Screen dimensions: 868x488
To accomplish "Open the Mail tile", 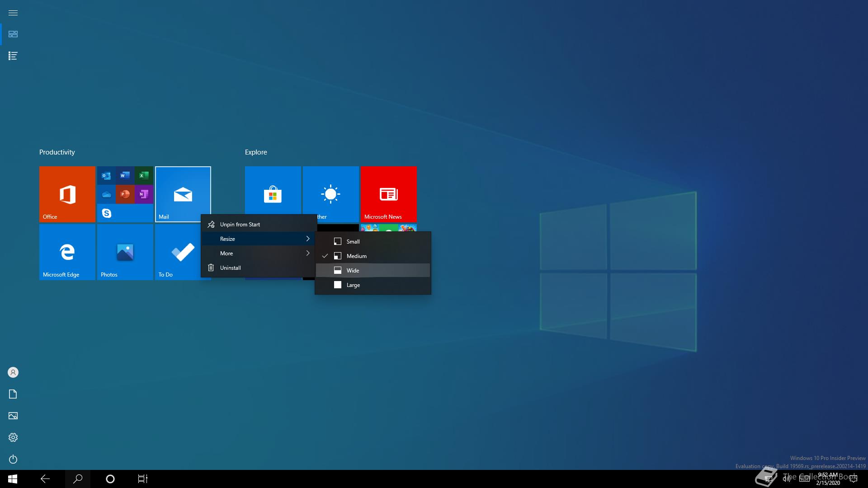I will tap(183, 194).
